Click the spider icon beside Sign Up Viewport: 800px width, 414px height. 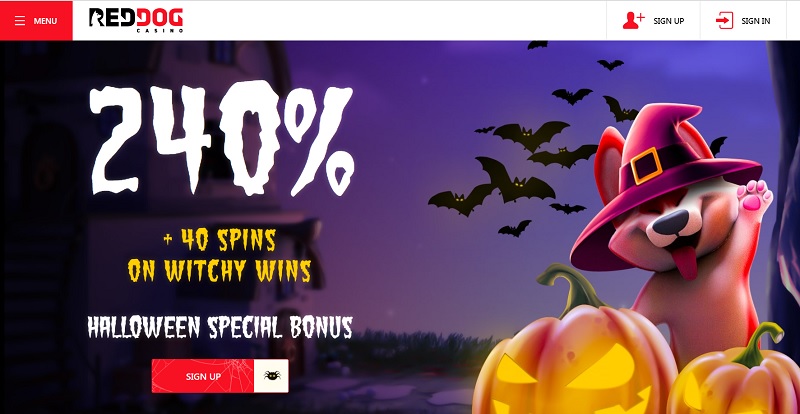pyautogui.click(x=271, y=376)
